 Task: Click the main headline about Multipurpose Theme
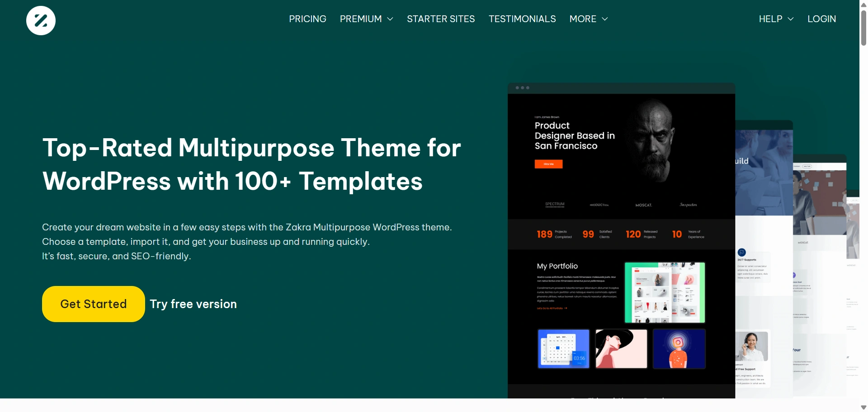point(251,164)
